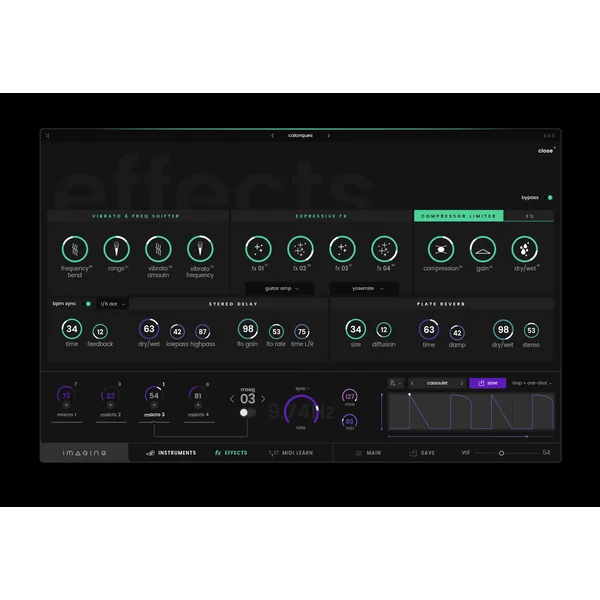This screenshot has width=600, height=600.
Task: Switch to the Compressor Limiter tab
Action: coord(458,216)
